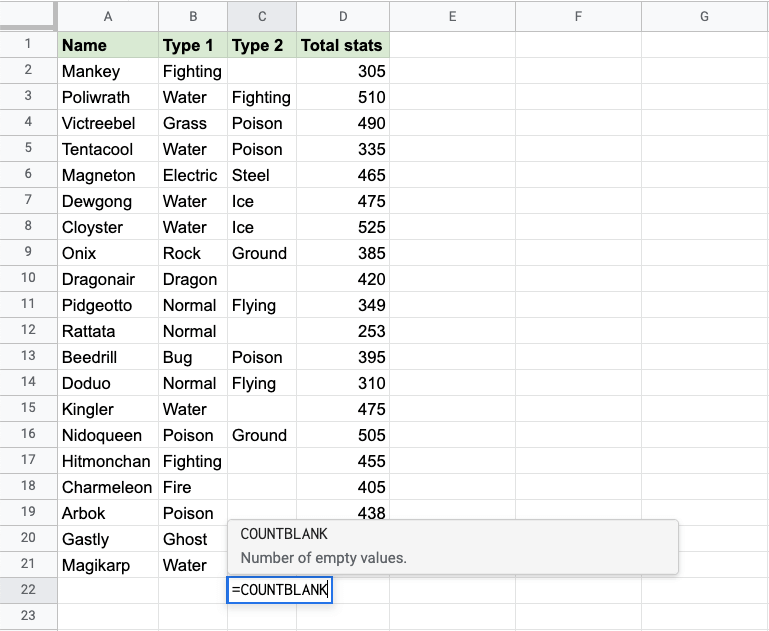Select the "Type 2" header cell
This screenshot has width=769, height=631.
click(x=262, y=45)
